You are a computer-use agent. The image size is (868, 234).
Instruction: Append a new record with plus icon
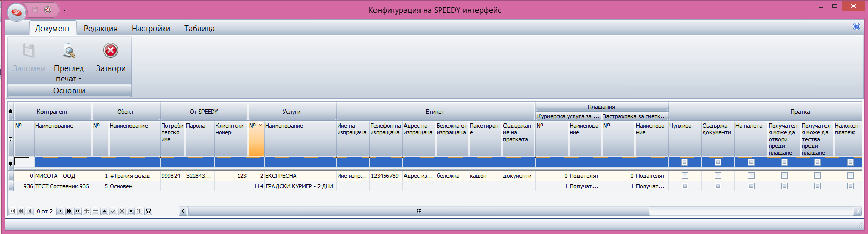(86, 211)
